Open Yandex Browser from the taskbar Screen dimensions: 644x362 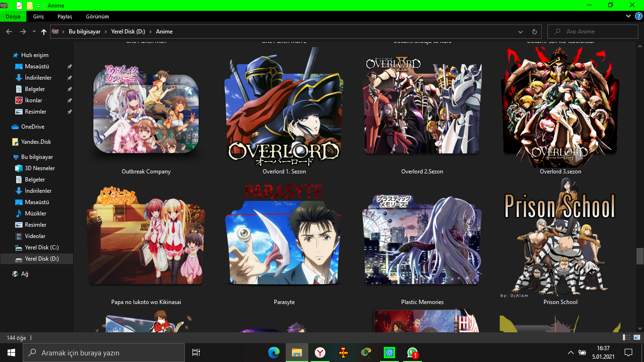320,353
